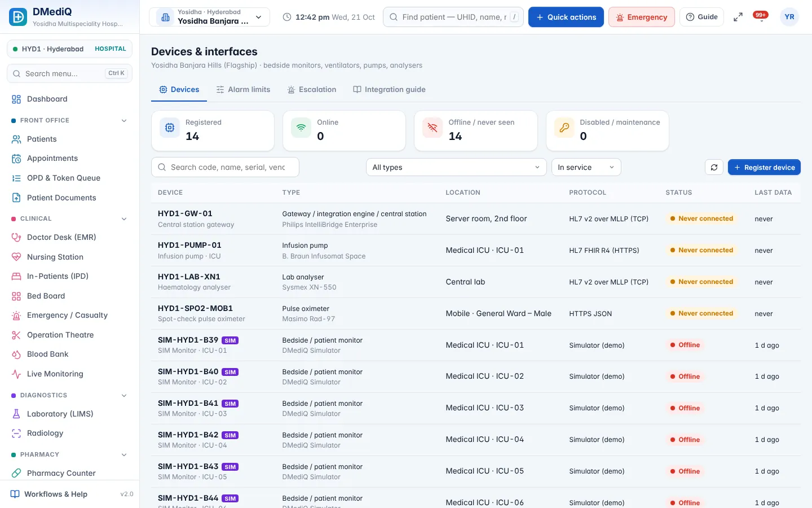Image resolution: width=812 pixels, height=508 pixels.
Task: Click the DMediQ logo icon
Action: point(18,17)
